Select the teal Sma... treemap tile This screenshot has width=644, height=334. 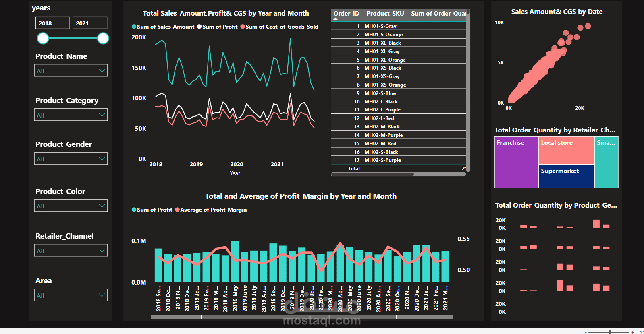coord(607,162)
